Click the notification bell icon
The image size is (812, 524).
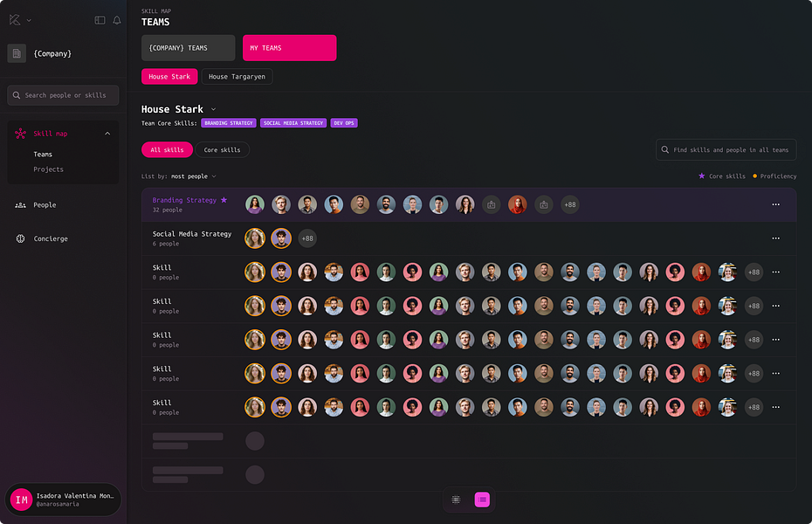click(x=117, y=20)
